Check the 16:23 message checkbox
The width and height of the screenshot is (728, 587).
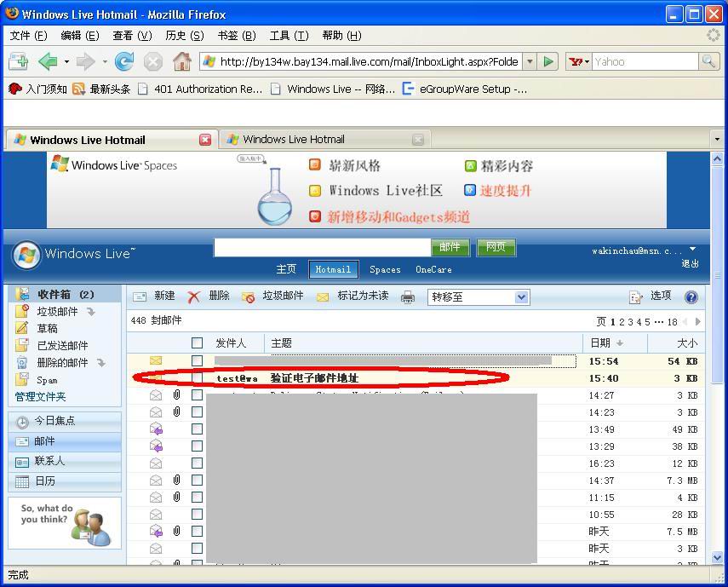pos(197,463)
